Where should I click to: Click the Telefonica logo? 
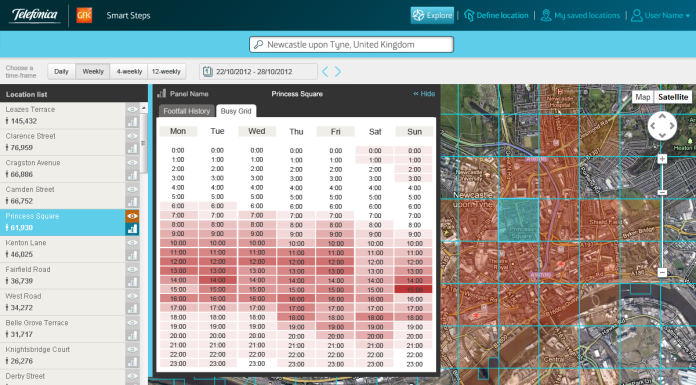coord(35,15)
